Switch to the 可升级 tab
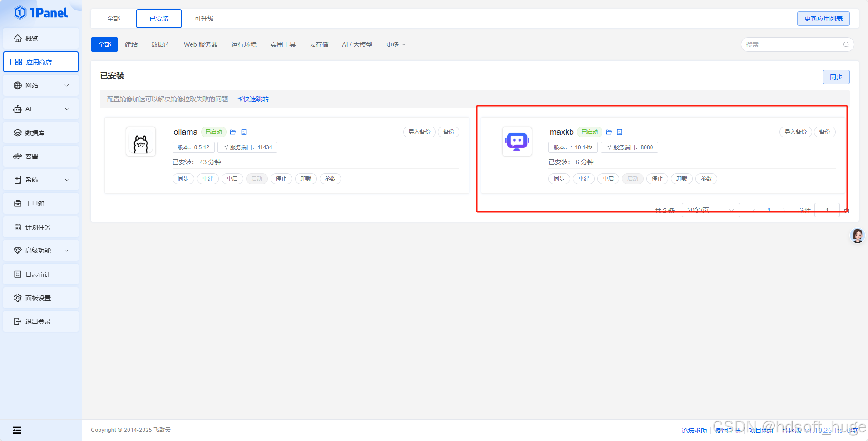This screenshot has width=868, height=441. (204, 19)
